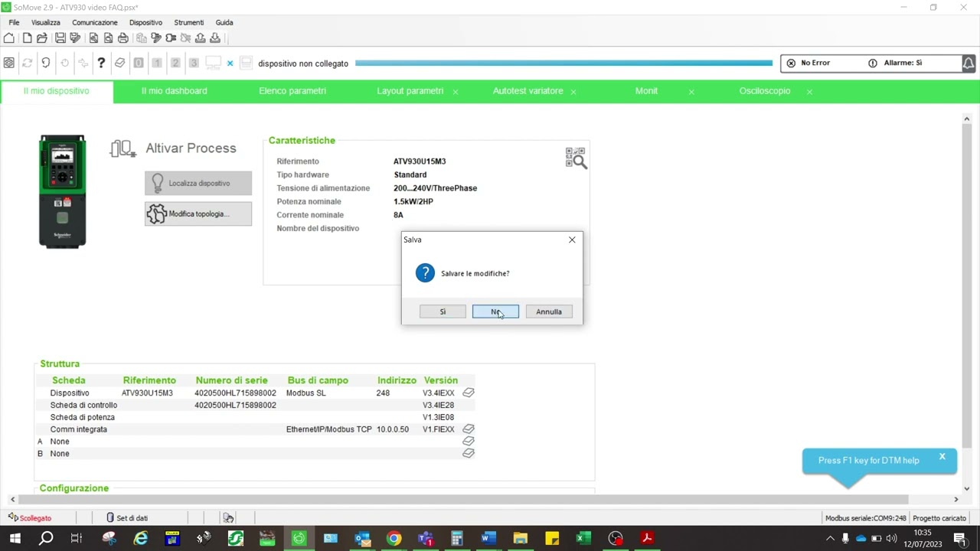Viewport: 980px width, 551px height.
Task: Click the upload-to-device arrow icon
Action: pyautogui.click(x=201, y=38)
